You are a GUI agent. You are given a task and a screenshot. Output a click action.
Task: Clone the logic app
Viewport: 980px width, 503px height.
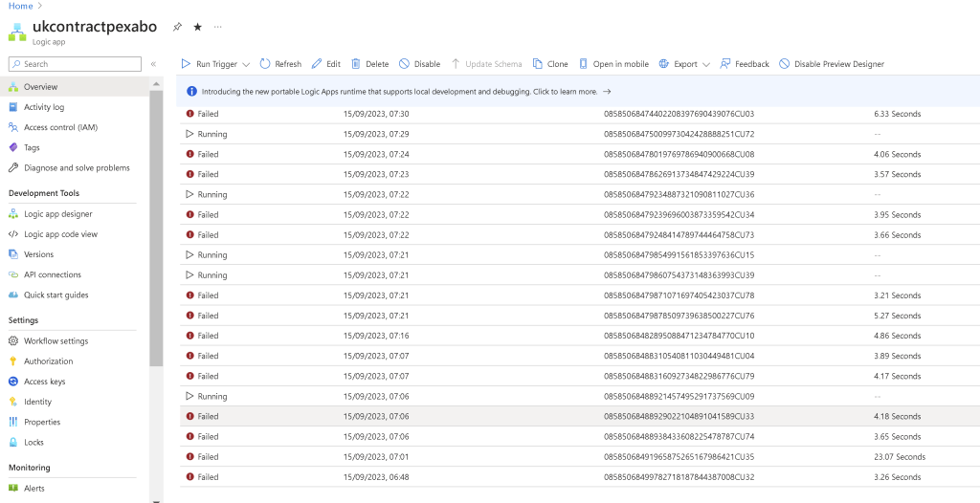pos(550,64)
